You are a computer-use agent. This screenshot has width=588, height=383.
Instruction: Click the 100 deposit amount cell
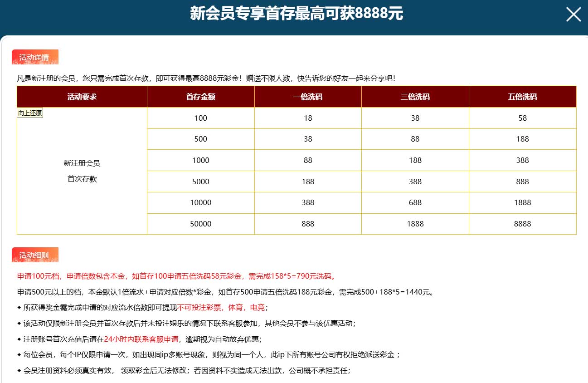tap(200, 118)
